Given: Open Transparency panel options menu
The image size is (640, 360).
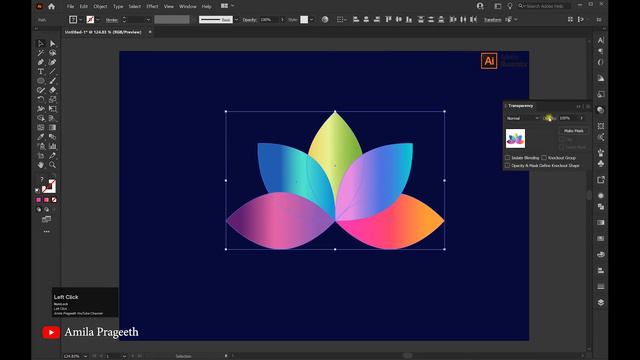Looking at the screenshot, I should (x=588, y=106).
